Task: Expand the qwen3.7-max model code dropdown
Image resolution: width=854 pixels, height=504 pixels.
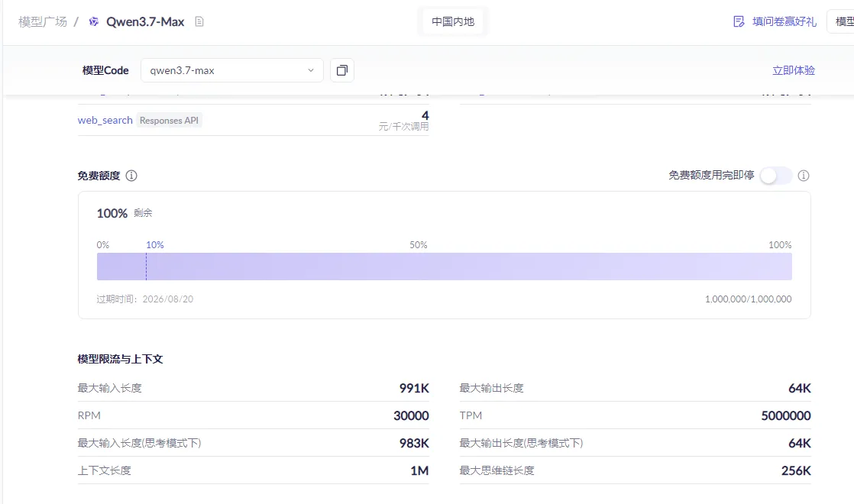Action: tap(232, 70)
